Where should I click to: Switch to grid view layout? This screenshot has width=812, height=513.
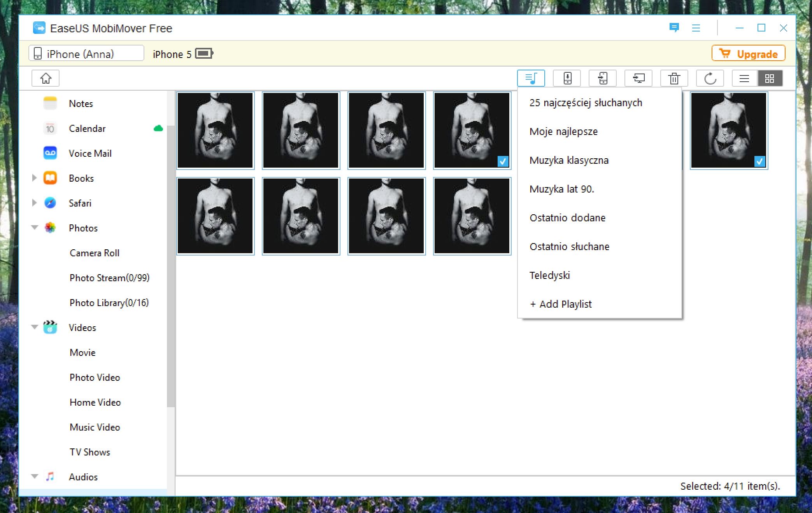pyautogui.click(x=770, y=78)
